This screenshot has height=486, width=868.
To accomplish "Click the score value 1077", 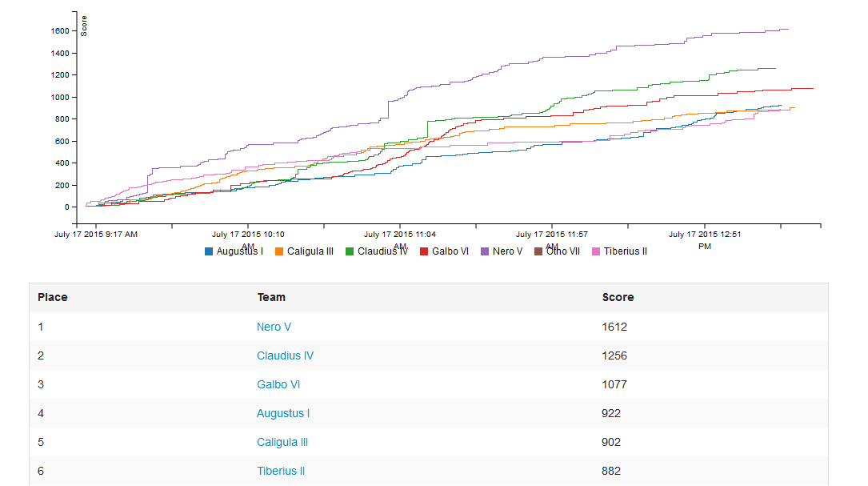I will (614, 384).
